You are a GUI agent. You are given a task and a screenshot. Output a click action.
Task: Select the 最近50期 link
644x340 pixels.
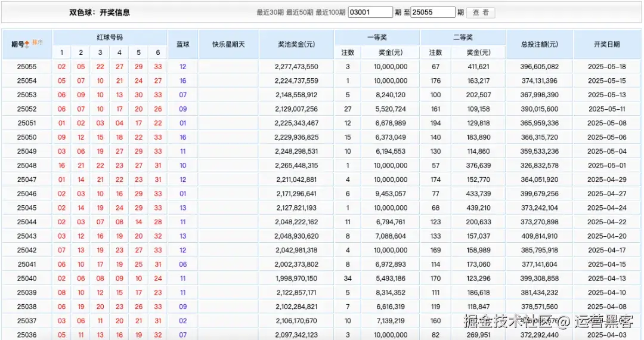tap(299, 13)
